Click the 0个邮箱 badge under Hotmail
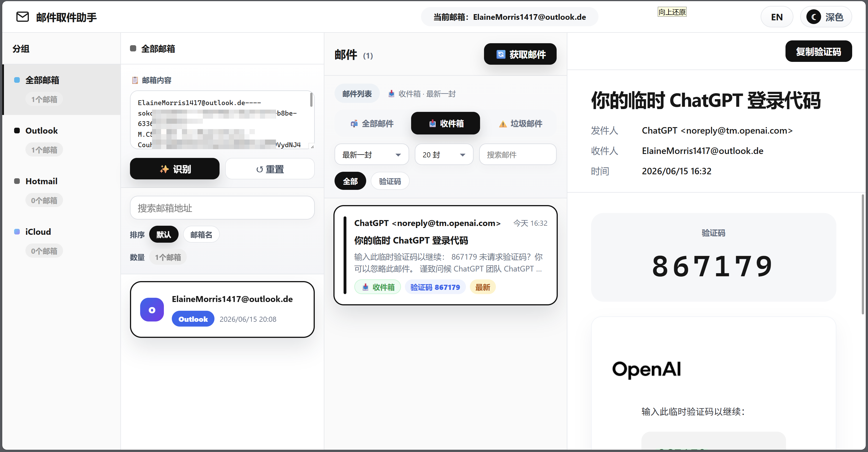This screenshot has width=868, height=452. (44, 200)
